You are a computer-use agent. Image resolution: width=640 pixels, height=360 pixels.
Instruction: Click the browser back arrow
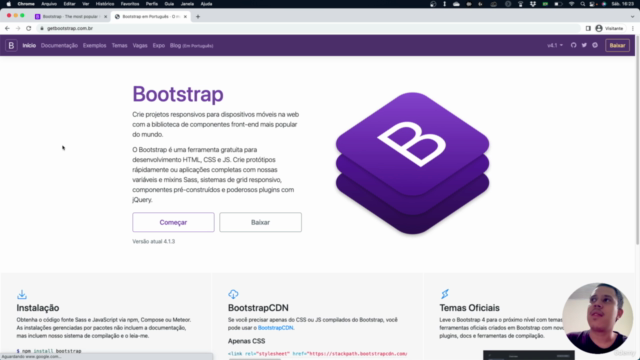pyautogui.click(x=7, y=28)
